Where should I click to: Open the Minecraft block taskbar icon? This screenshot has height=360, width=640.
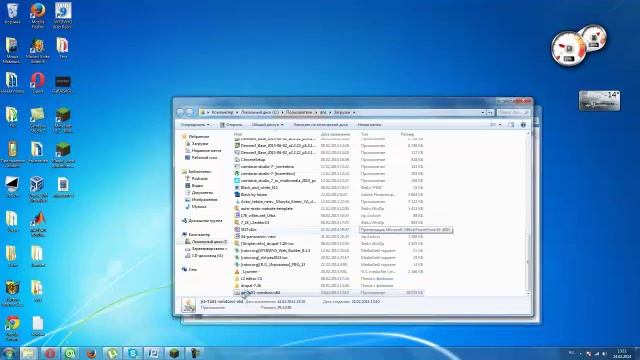click(174, 353)
